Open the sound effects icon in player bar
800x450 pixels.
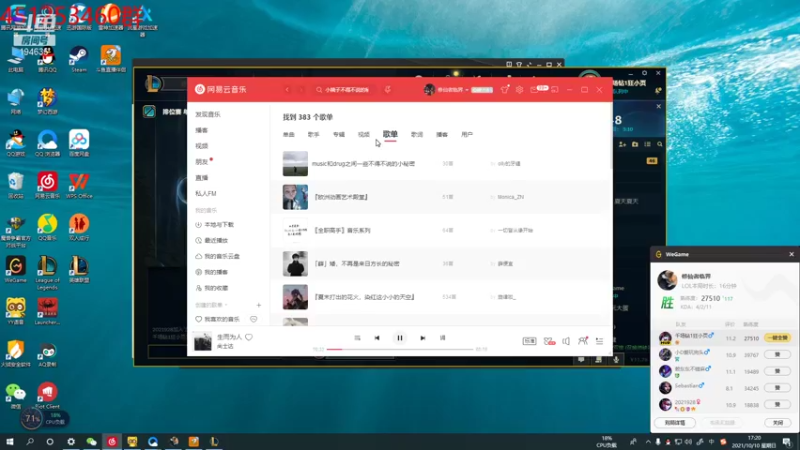click(x=549, y=341)
